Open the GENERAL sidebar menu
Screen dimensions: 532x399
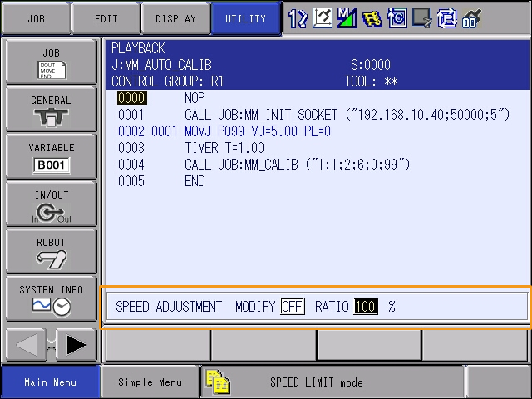click(x=52, y=109)
